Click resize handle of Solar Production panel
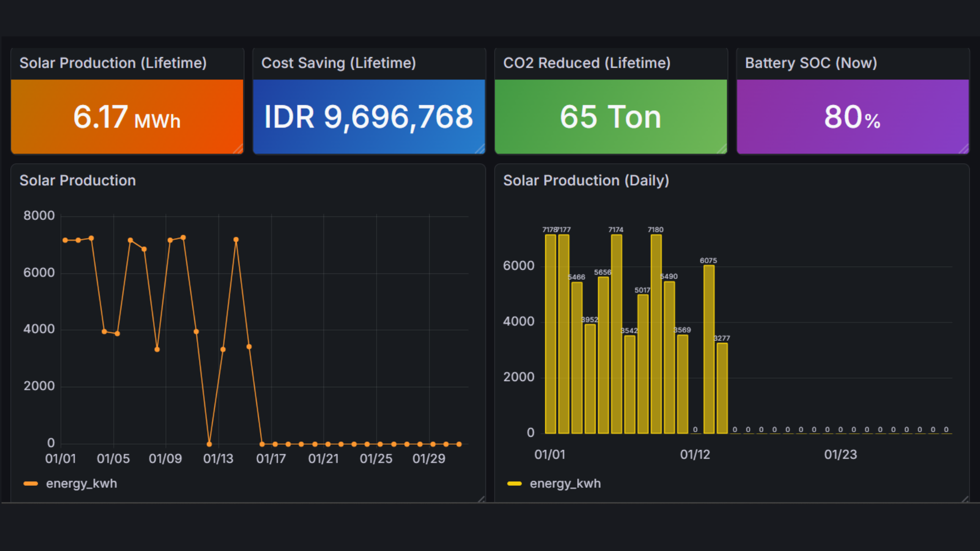 click(481, 499)
